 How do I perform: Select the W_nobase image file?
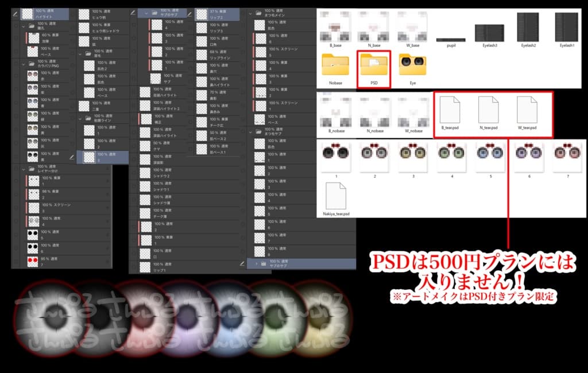[x=413, y=115]
